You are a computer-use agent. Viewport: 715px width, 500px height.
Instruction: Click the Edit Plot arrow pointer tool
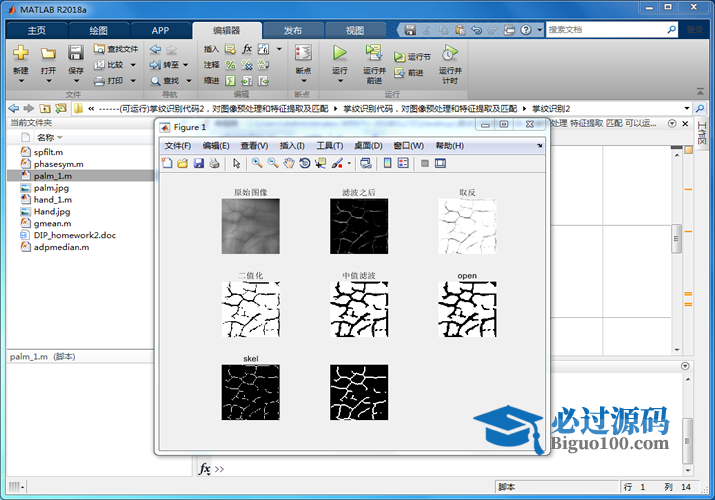tap(237, 163)
